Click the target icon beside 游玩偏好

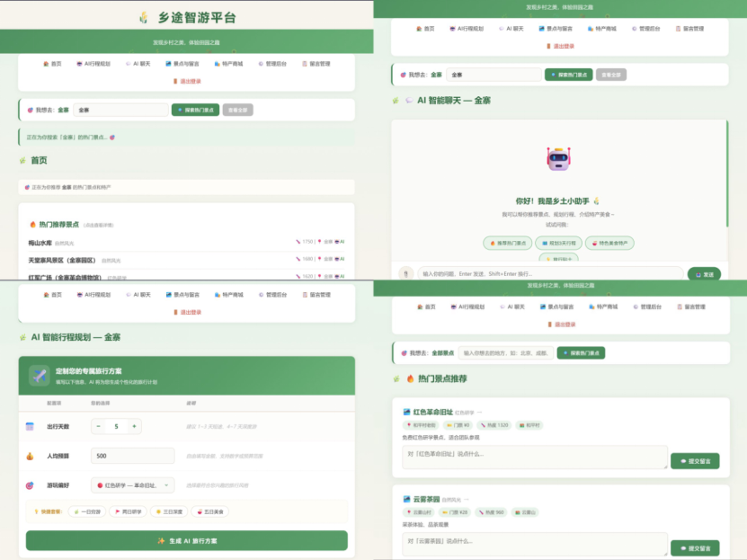tap(30, 485)
